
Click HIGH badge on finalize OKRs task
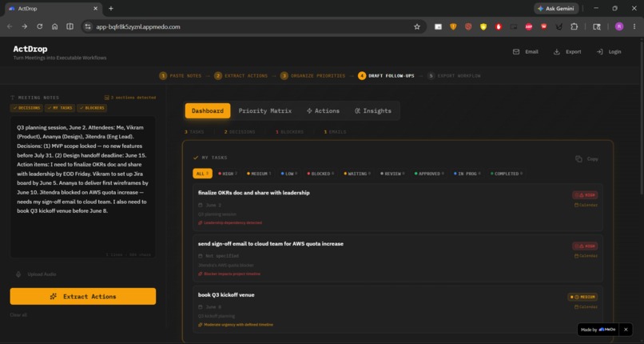(x=585, y=195)
